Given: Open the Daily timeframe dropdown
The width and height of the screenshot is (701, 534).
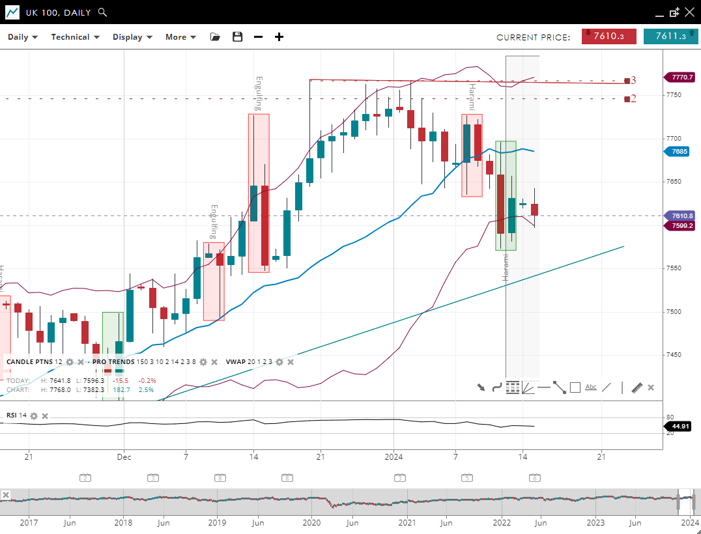Looking at the screenshot, I should pos(22,37).
